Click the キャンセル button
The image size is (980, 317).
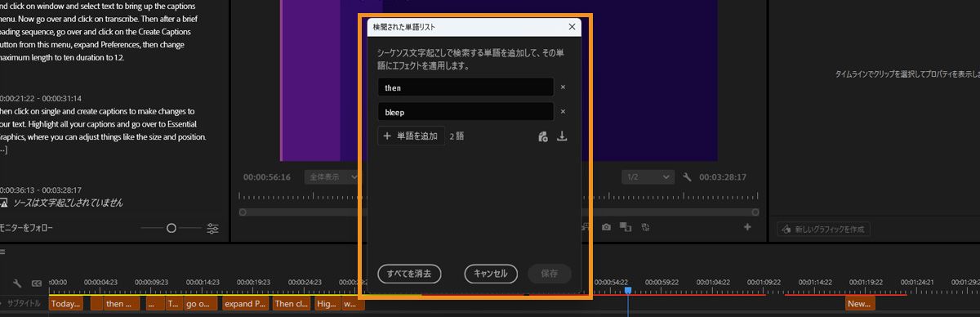[491, 274]
